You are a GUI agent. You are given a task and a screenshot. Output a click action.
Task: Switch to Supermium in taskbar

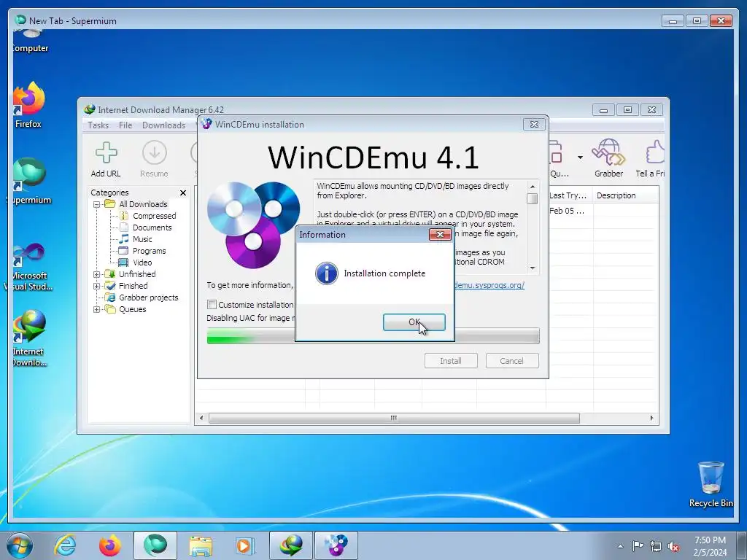click(155, 545)
